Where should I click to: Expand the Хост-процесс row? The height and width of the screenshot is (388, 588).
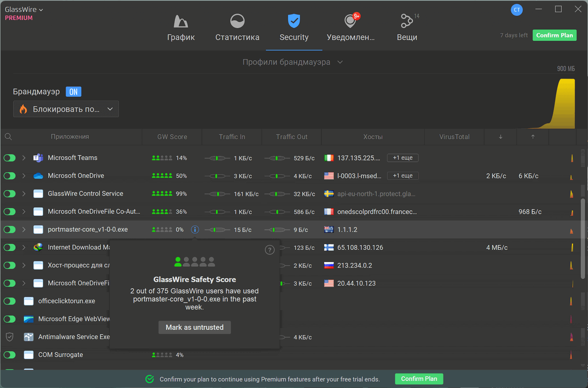(x=24, y=265)
